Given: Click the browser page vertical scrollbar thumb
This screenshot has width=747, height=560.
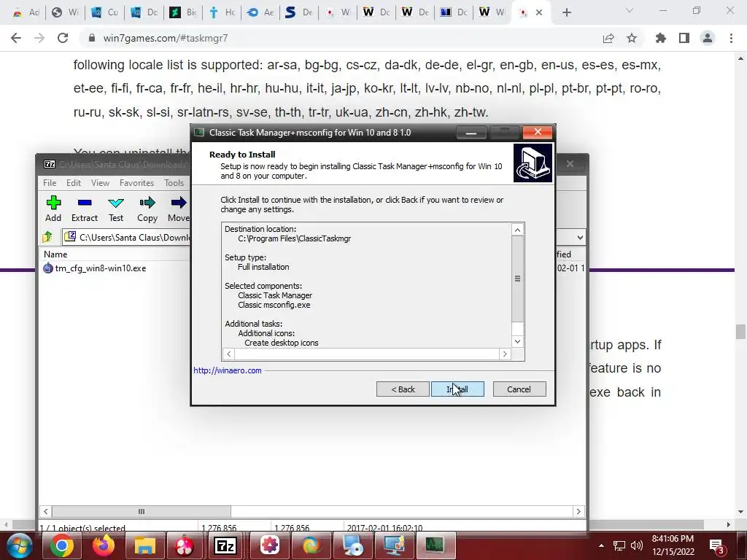Looking at the screenshot, I should (740, 332).
